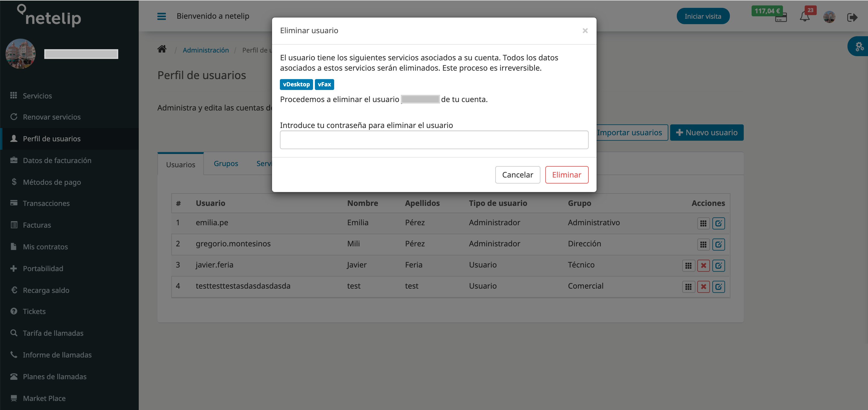This screenshot has height=410, width=868.
Task: Click the vDesktop service badge
Action: click(296, 84)
